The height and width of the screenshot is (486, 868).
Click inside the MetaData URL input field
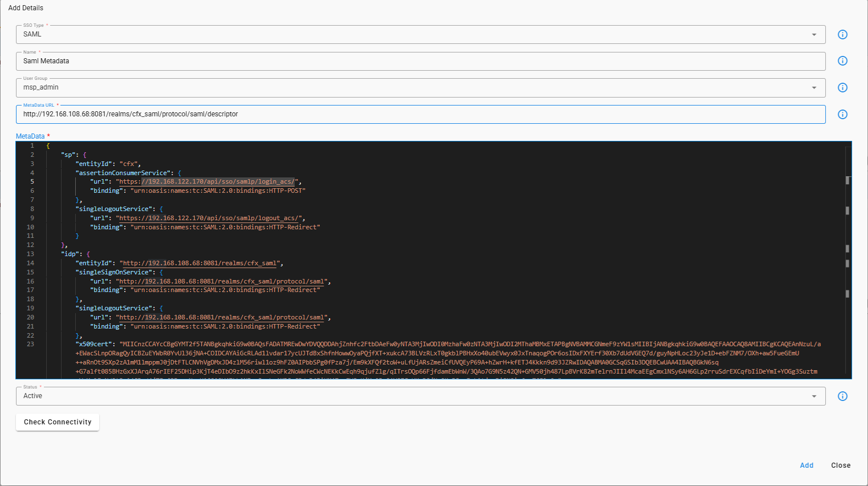[x=399, y=114]
